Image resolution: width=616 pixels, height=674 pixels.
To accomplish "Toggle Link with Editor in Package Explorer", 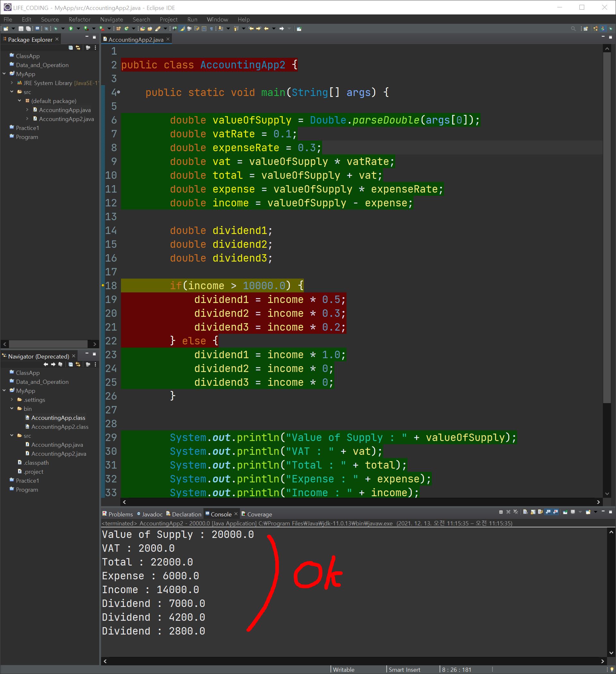I will pos(78,48).
